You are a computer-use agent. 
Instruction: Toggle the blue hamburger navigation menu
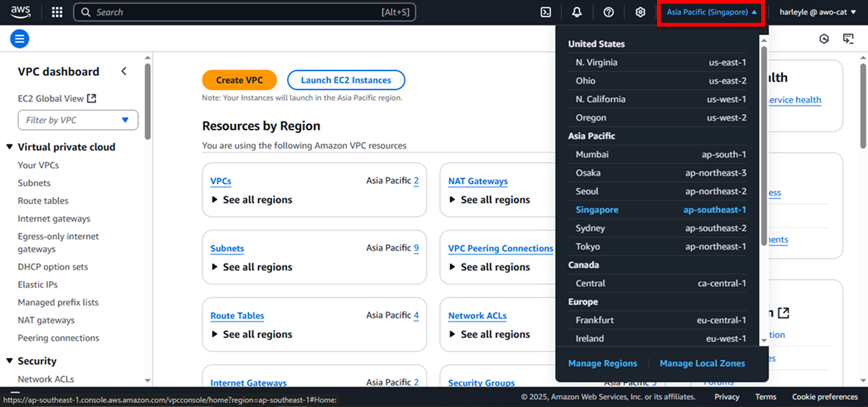tap(20, 39)
